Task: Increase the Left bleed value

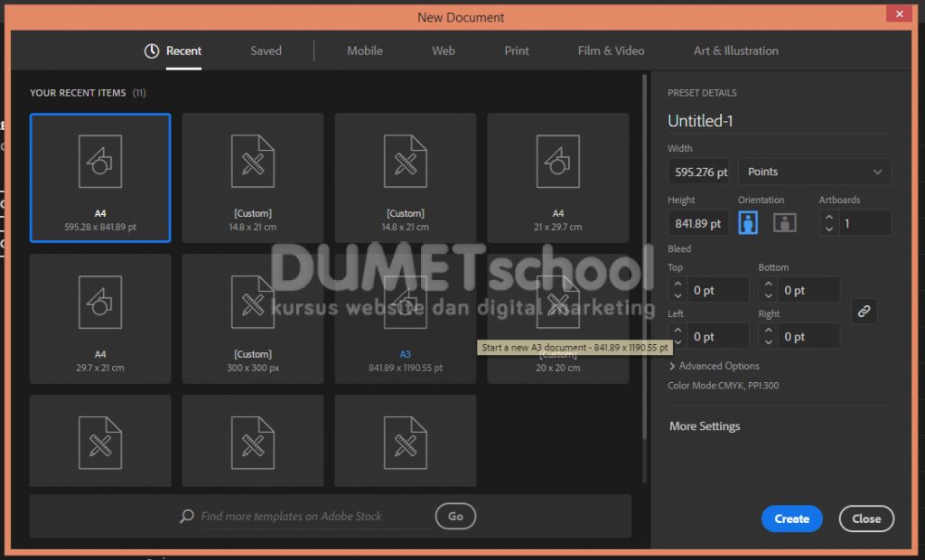Action: point(677,331)
